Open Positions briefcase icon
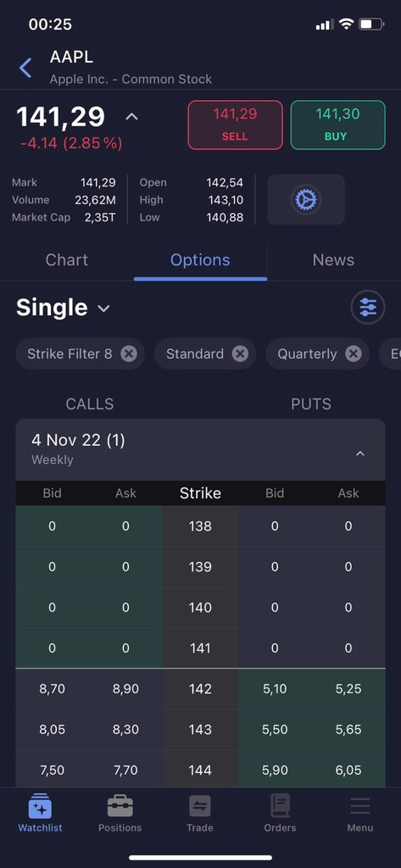The image size is (401, 868). coord(120,807)
